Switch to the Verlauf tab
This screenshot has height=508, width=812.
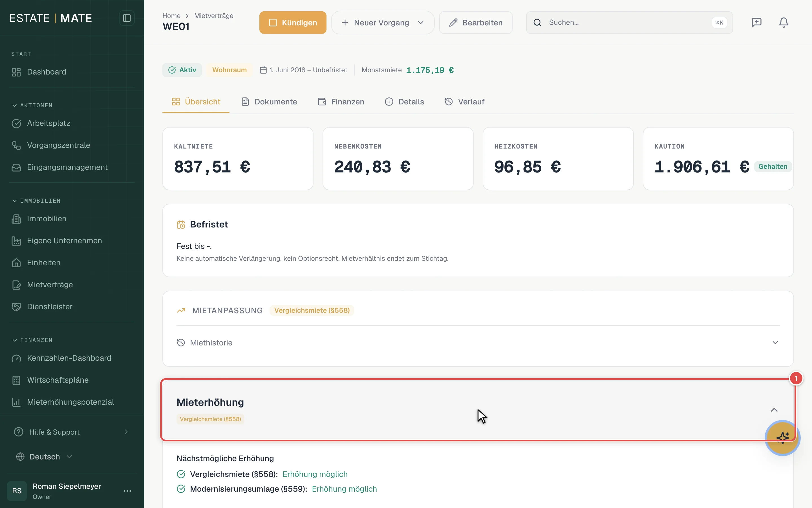(x=464, y=102)
